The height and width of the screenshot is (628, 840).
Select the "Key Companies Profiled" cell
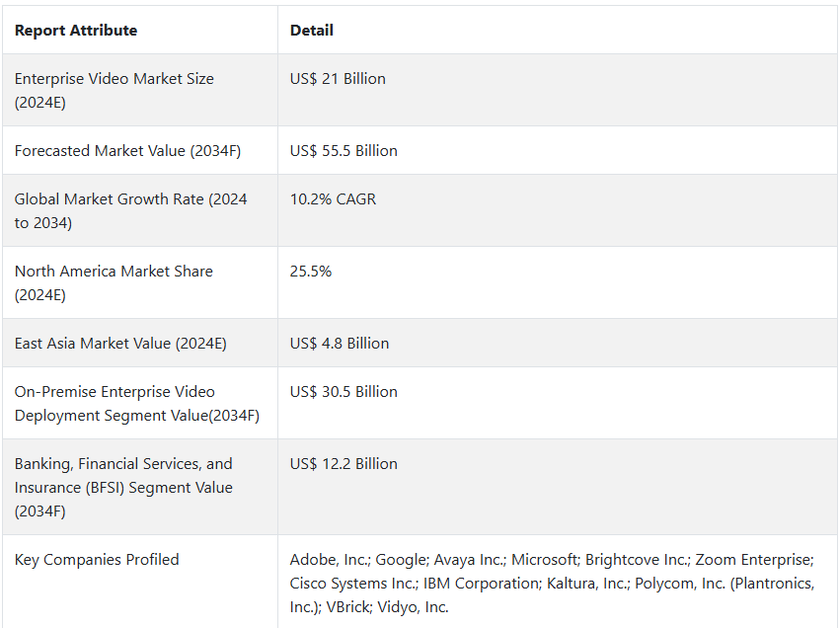pos(97,560)
